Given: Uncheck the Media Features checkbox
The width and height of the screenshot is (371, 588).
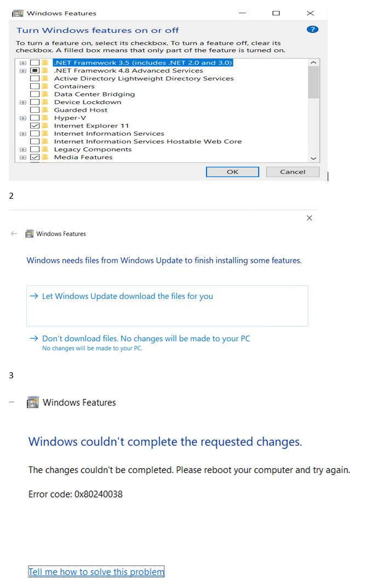Looking at the screenshot, I should click(35, 157).
